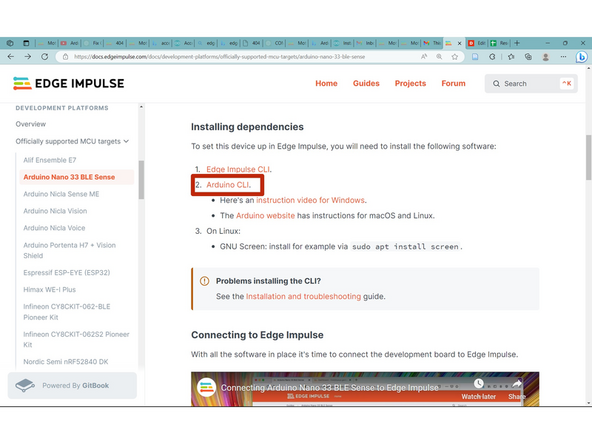
Task: Switch to the Fix tab
Action: (x=92, y=43)
